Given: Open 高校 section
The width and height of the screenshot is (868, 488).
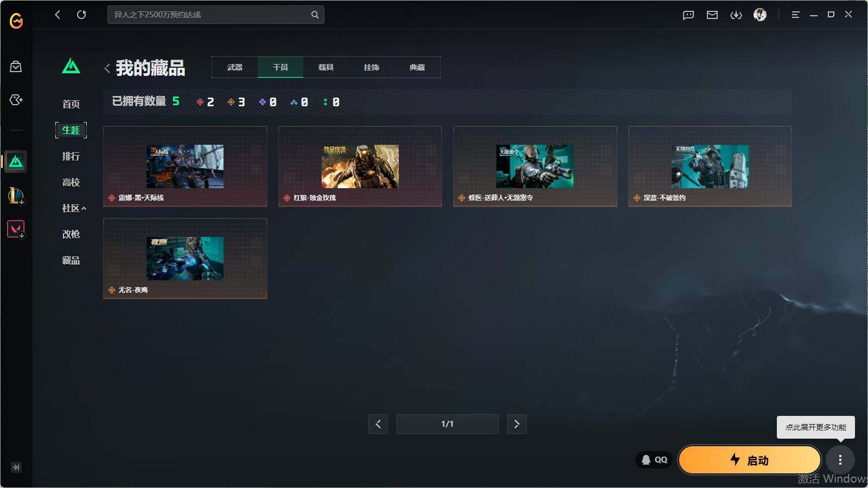Looking at the screenshot, I should (71, 182).
